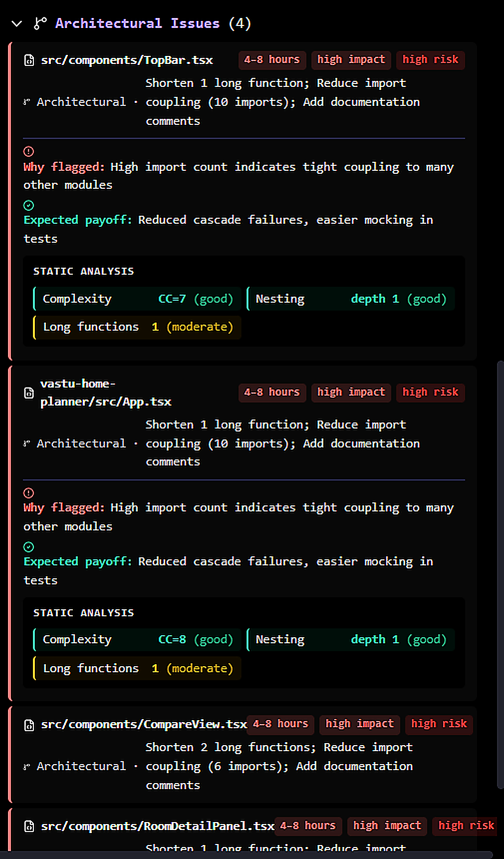The image size is (504, 859).
Task: Click the 4-8 hours badge on CompareView.tsx
Action: pyautogui.click(x=280, y=724)
